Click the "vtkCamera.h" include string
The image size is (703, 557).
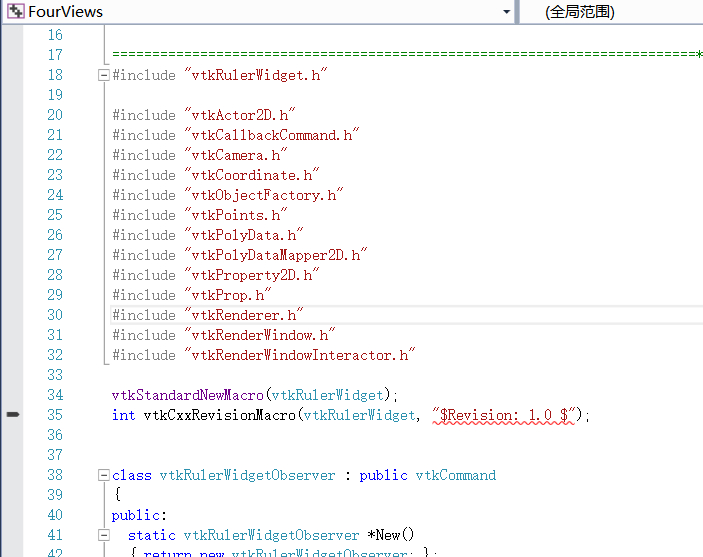coord(236,155)
